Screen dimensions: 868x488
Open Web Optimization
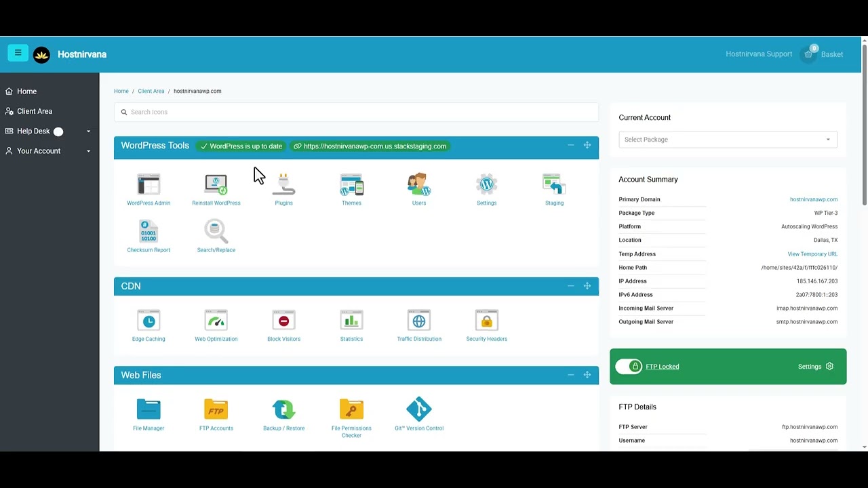216,321
